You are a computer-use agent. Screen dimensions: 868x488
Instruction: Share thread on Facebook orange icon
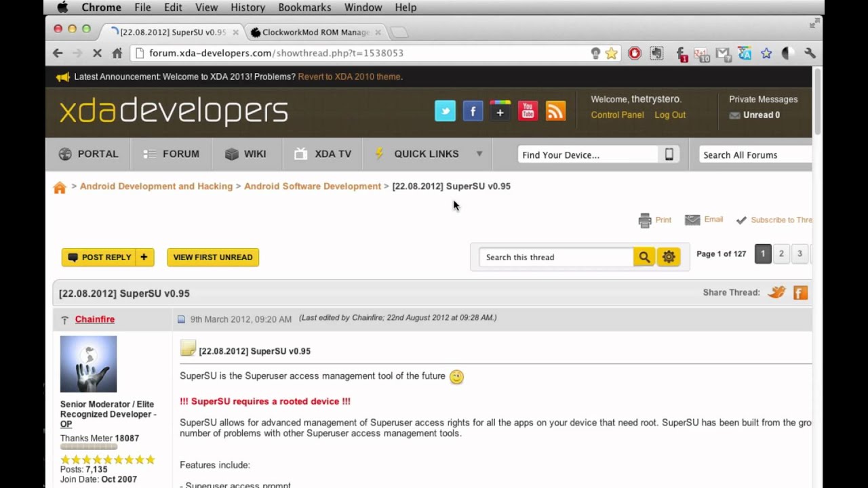(x=801, y=293)
